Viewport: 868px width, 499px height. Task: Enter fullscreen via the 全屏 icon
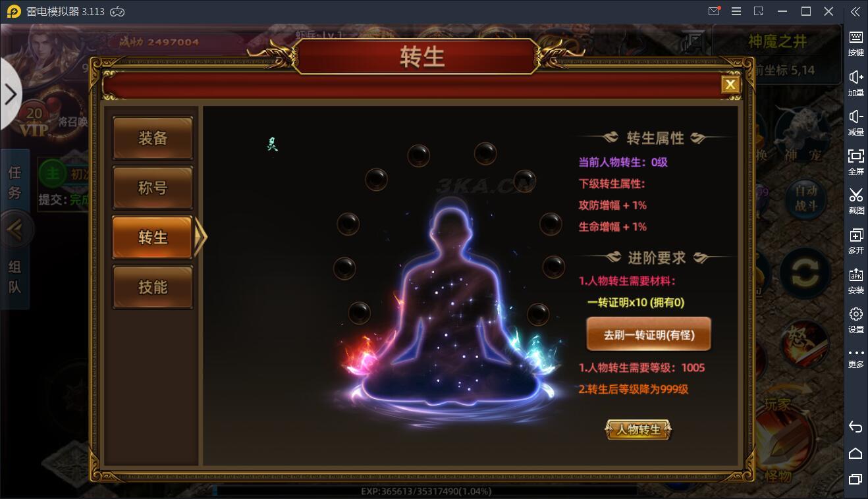click(855, 162)
